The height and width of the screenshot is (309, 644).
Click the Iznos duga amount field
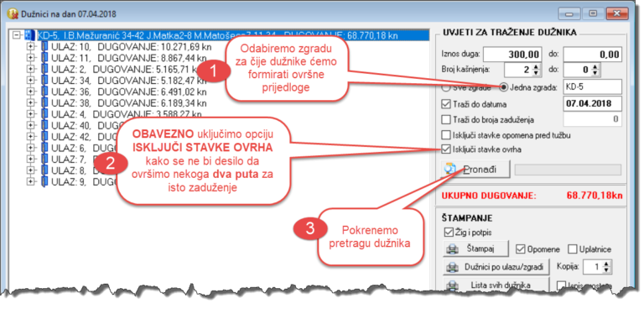pos(511,54)
